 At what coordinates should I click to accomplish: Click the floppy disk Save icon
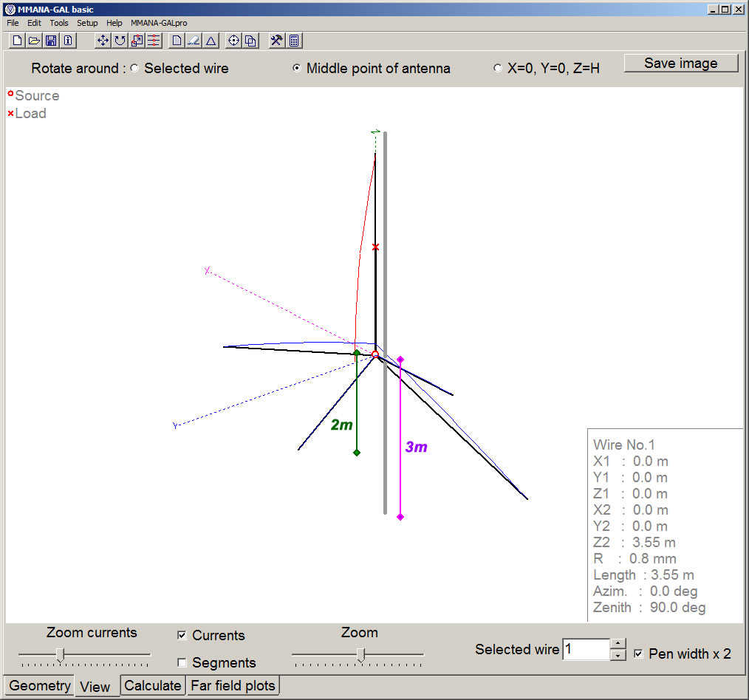(x=51, y=41)
